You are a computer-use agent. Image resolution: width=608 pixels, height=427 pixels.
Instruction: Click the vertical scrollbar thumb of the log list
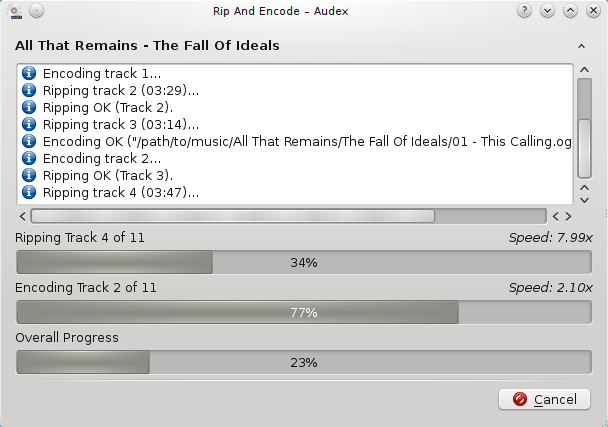coord(585,125)
